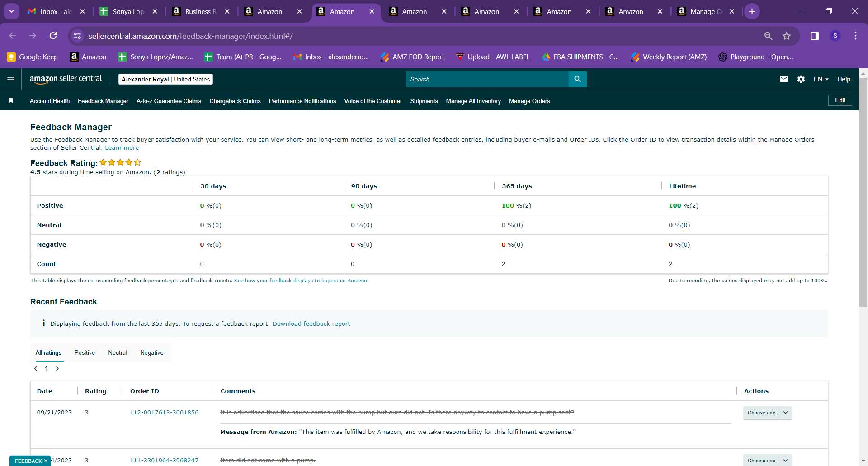
Task: Click the page vertical scrollbar
Action: pyautogui.click(x=863, y=192)
